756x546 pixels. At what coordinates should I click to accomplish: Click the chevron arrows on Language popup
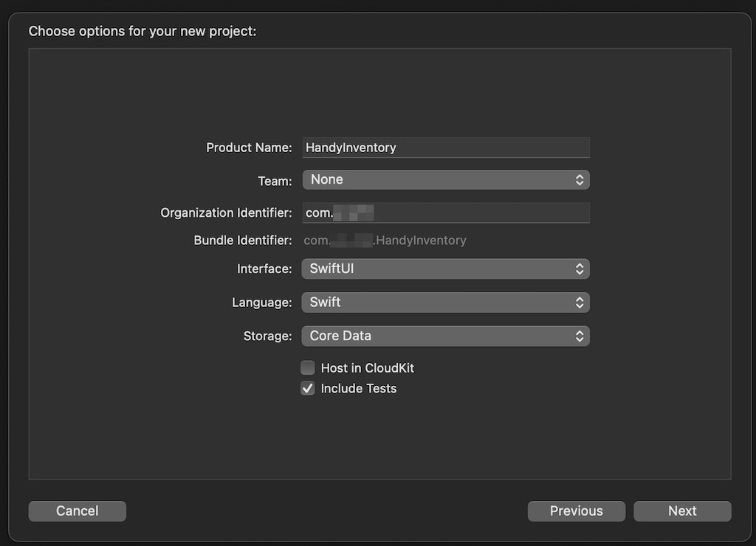point(580,303)
